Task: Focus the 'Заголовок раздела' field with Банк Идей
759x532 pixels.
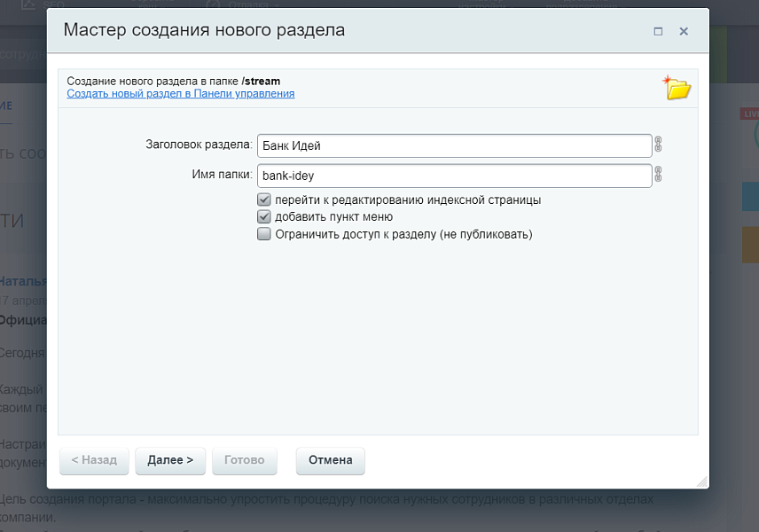Action: click(454, 145)
